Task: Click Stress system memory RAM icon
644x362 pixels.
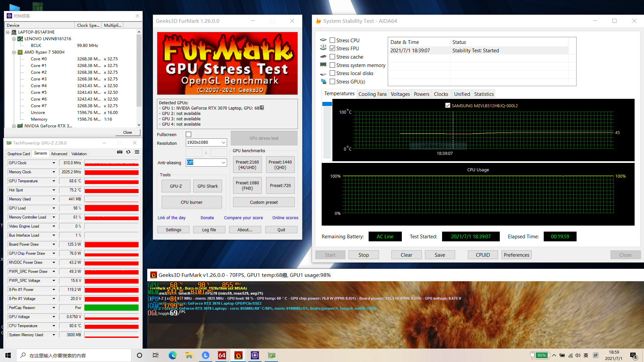Action: [x=323, y=65]
